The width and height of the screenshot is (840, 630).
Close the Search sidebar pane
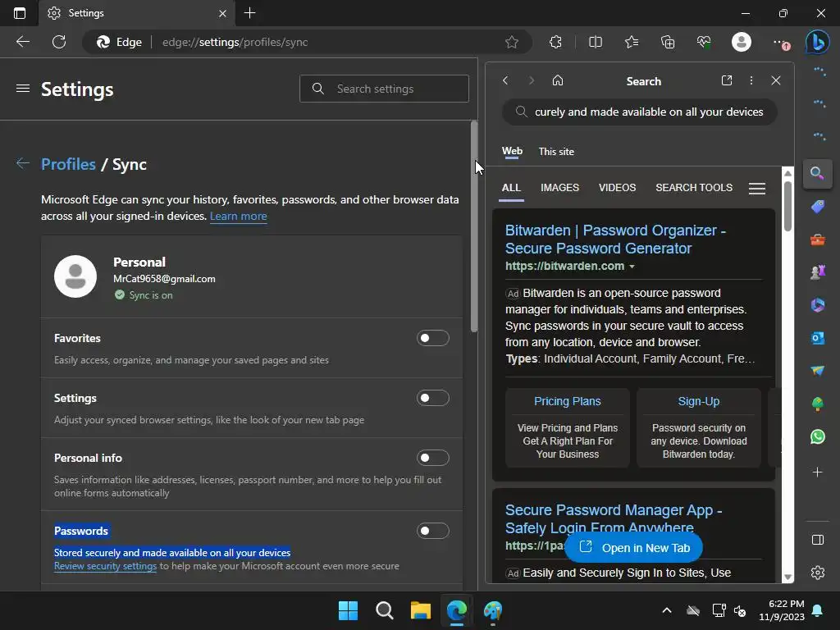pyautogui.click(x=776, y=80)
